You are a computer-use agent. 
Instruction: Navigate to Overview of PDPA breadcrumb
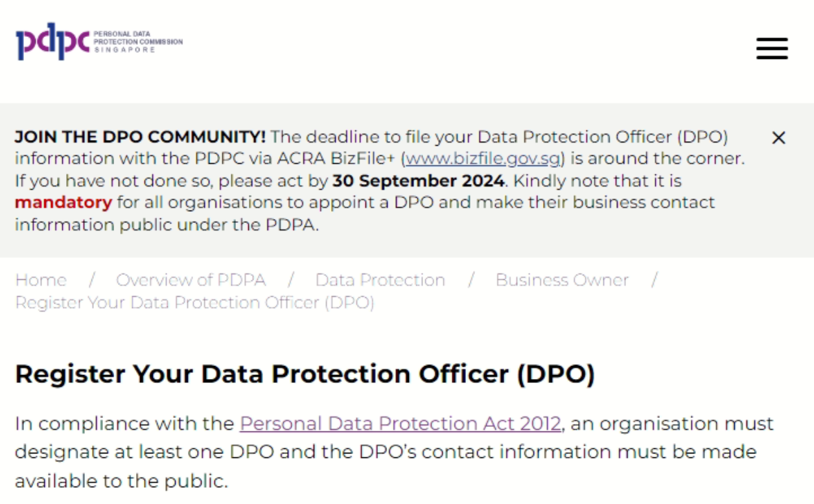click(191, 280)
